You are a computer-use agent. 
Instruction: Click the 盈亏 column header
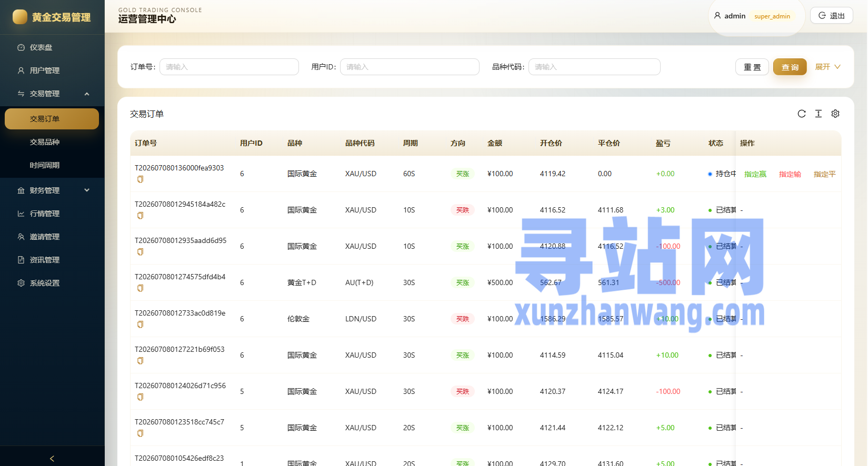click(663, 143)
